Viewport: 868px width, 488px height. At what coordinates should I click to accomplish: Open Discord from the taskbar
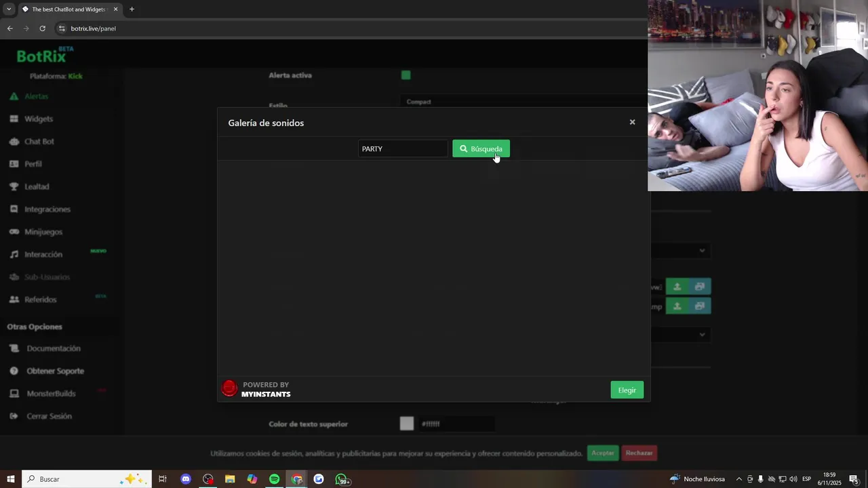[x=186, y=479]
